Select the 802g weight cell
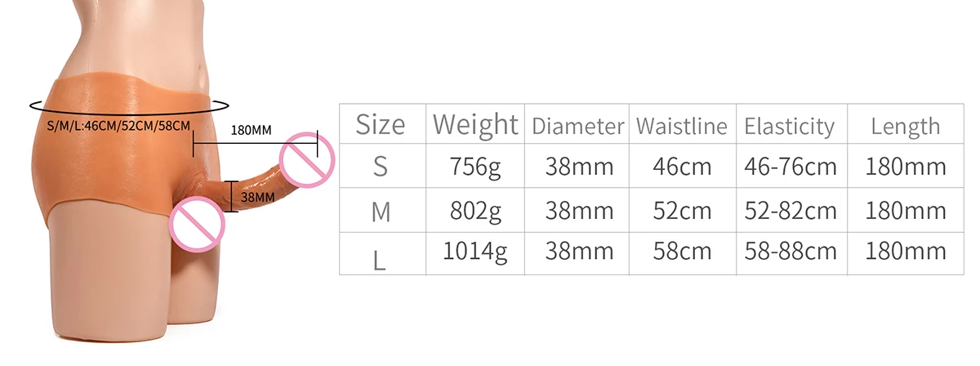 point(474,211)
